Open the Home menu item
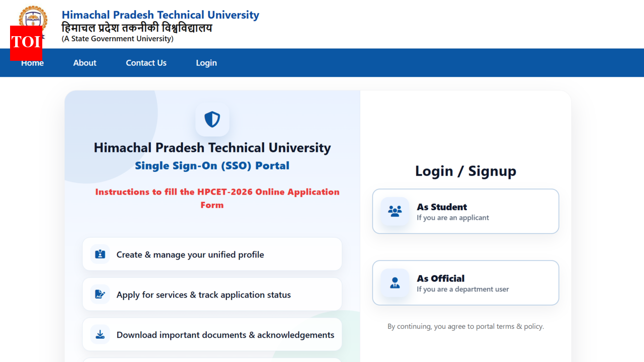 32,63
